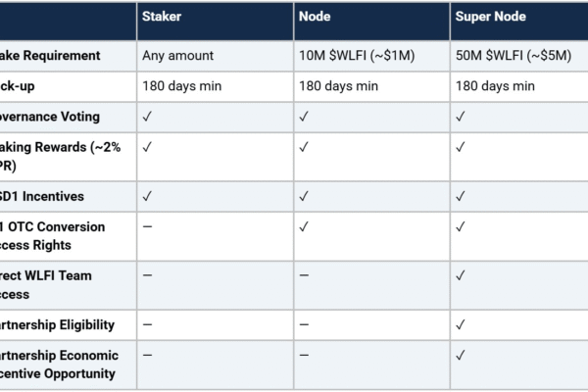Select Staker's "180 days min" lock-up cell

[x=181, y=85]
